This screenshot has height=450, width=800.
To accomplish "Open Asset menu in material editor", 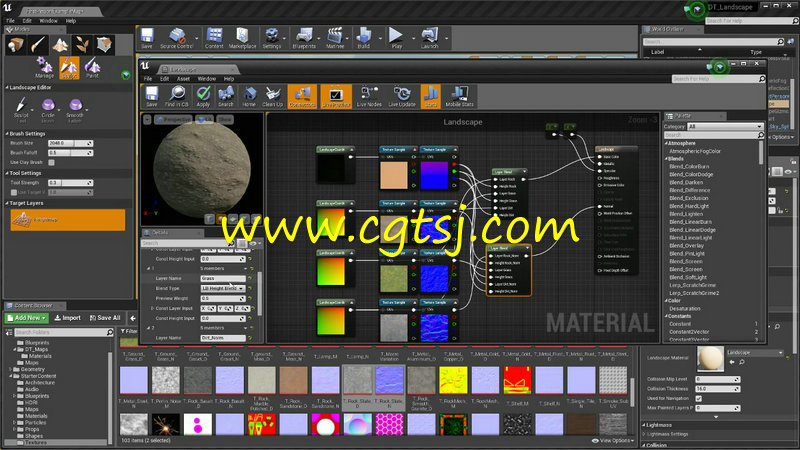I will click(183, 79).
